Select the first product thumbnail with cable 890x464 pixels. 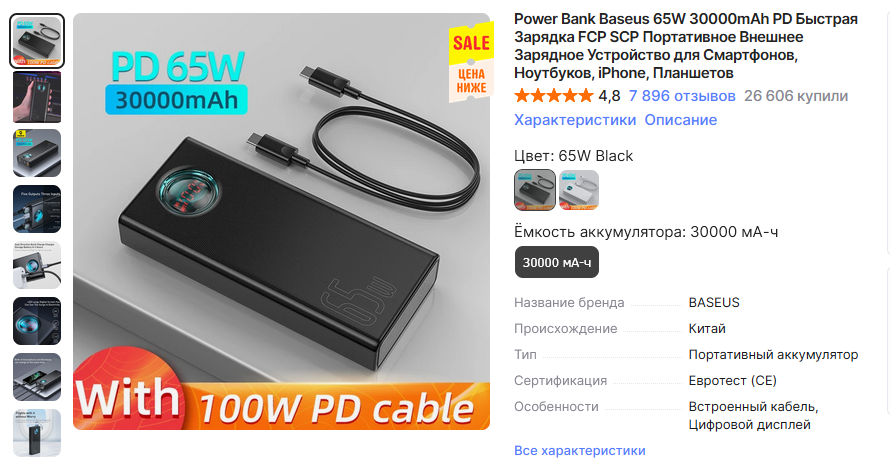coord(37,41)
